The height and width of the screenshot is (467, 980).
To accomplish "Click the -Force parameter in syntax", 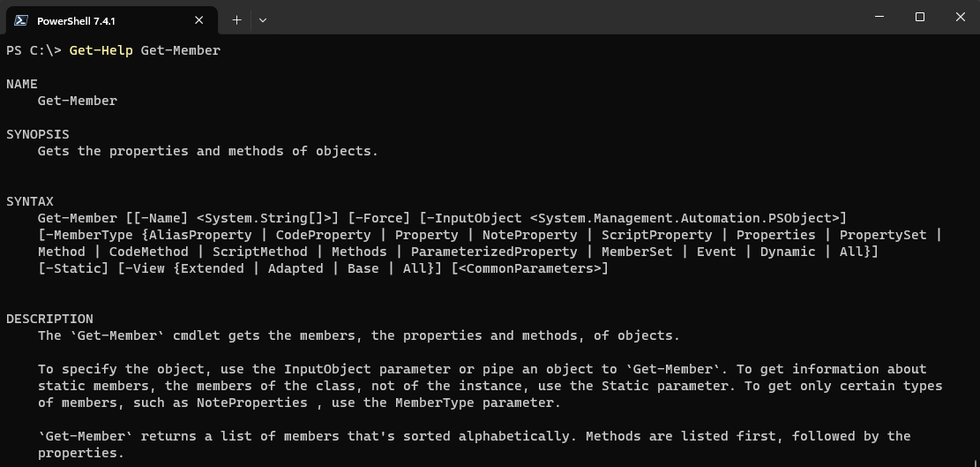I will coord(379,218).
